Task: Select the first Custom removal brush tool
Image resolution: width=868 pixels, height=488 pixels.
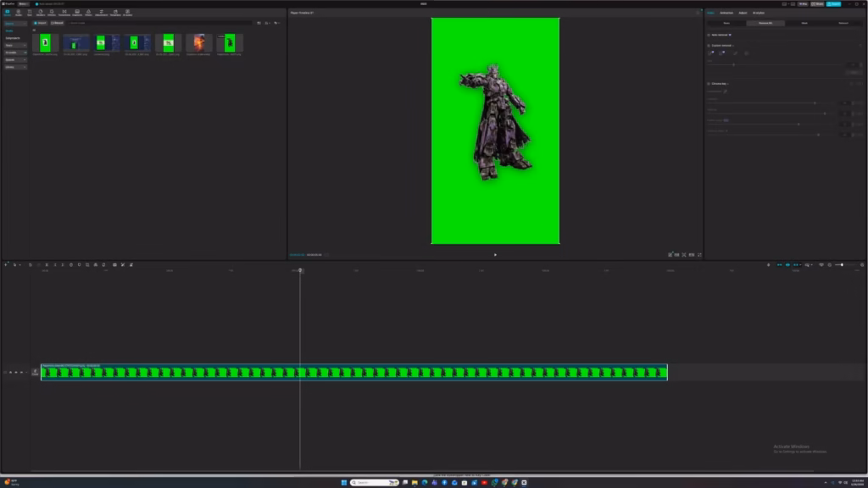Action: coord(711,53)
